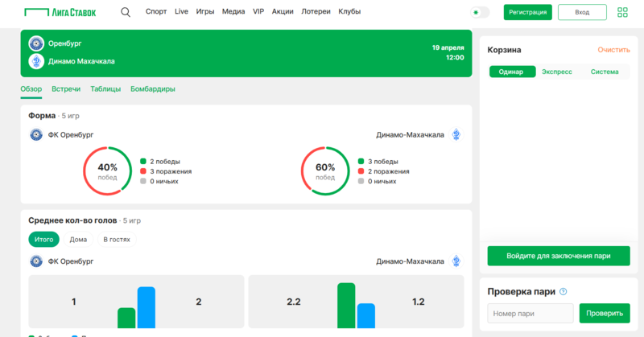Select the Экспресс bet type
644x337 pixels.
coord(557,72)
